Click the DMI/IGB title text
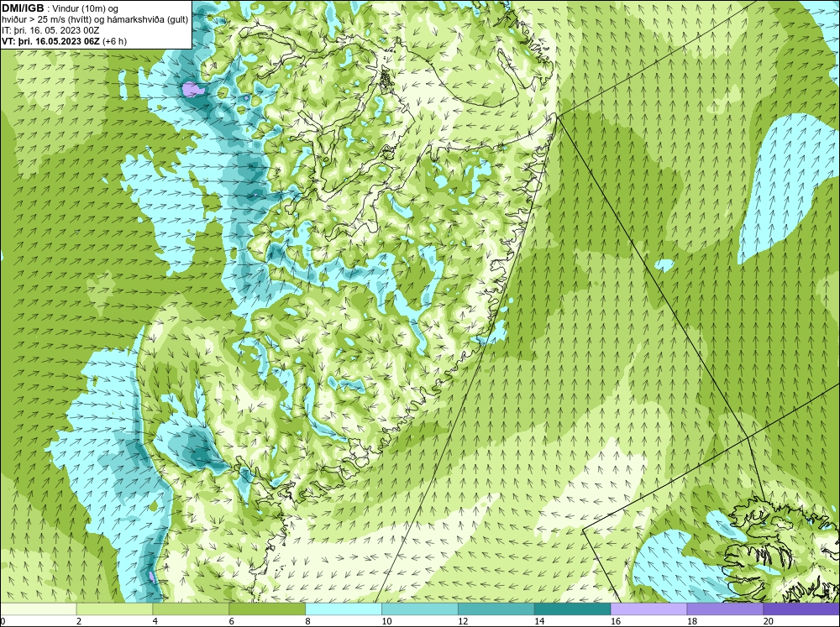Viewport: 840px width, 627px height. click(x=23, y=8)
